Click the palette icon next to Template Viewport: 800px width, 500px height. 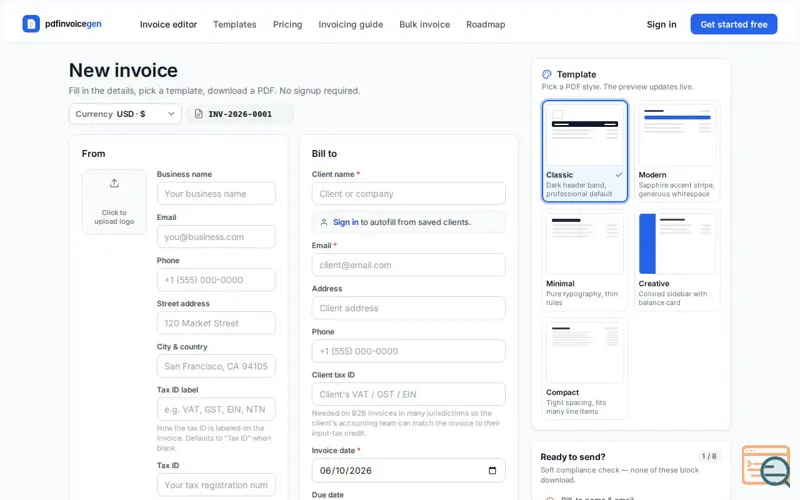click(547, 74)
